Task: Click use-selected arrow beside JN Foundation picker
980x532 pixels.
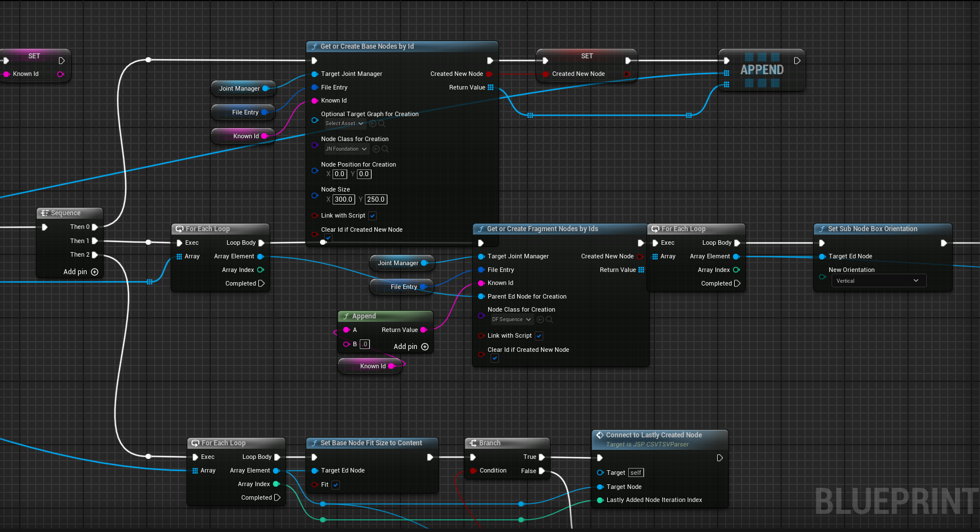Action: click(376, 149)
